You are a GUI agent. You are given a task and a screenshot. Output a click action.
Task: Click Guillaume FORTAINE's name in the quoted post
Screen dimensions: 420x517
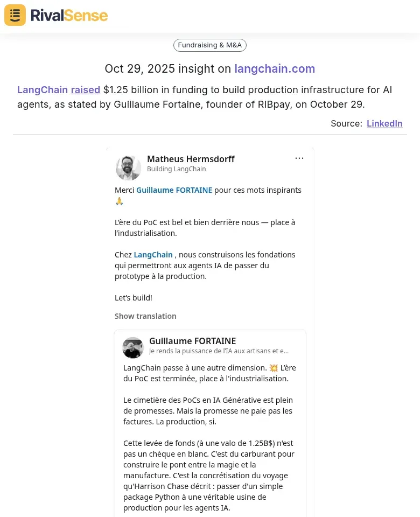pos(192,341)
